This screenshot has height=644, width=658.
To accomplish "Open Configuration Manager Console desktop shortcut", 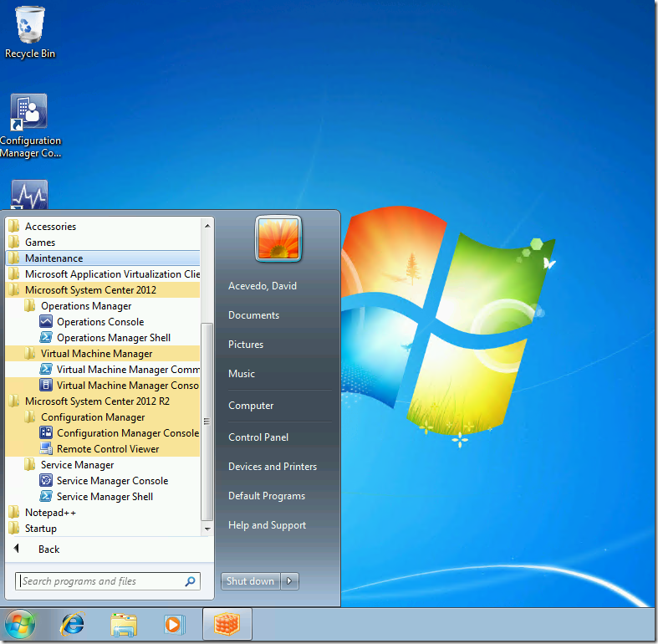I will click(30, 126).
